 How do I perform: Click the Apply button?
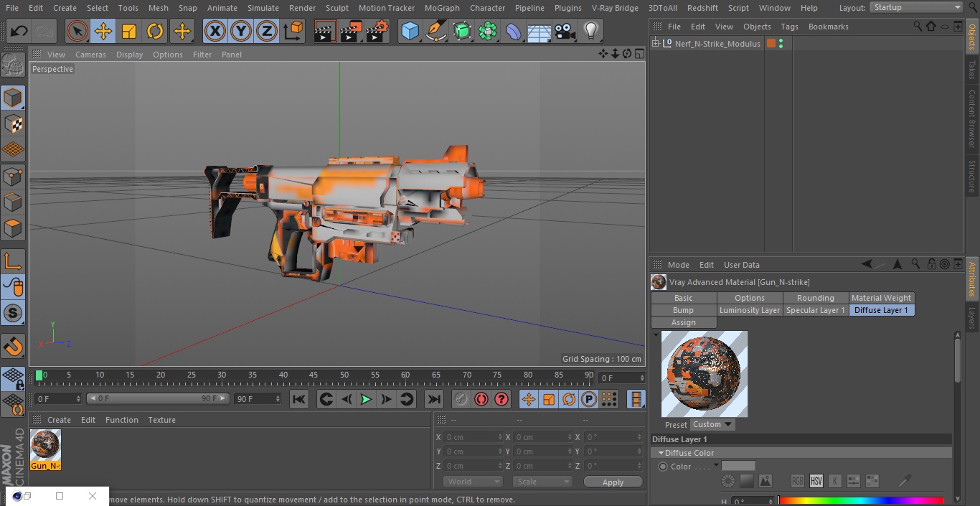coord(613,482)
